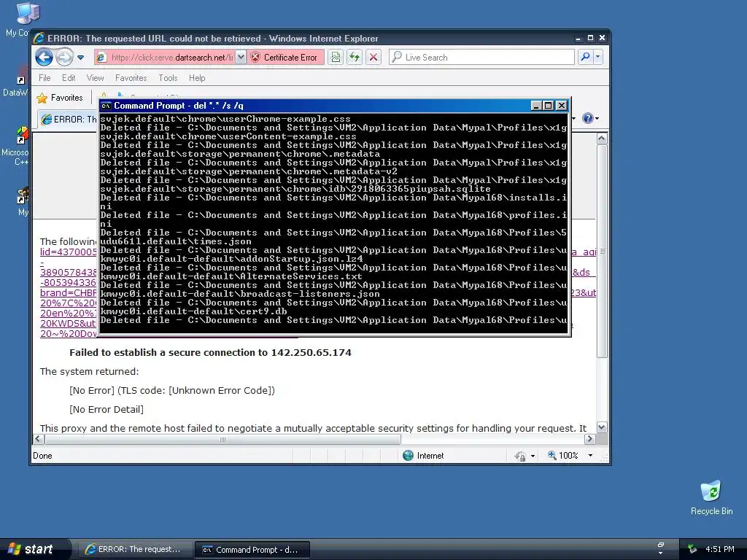Viewport: 747px width, 560px height.
Task: Click the 3890578438 link line
Action: tap(68, 273)
